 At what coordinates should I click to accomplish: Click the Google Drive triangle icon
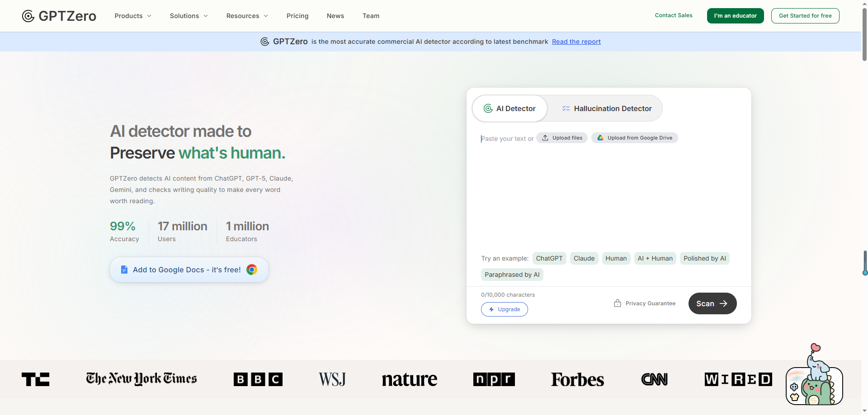tap(600, 138)
